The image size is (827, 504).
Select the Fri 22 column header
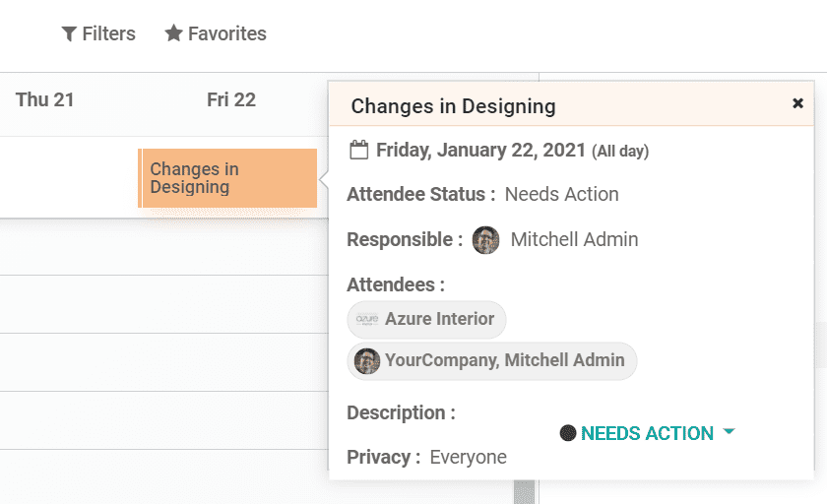(x=231, y=99)
